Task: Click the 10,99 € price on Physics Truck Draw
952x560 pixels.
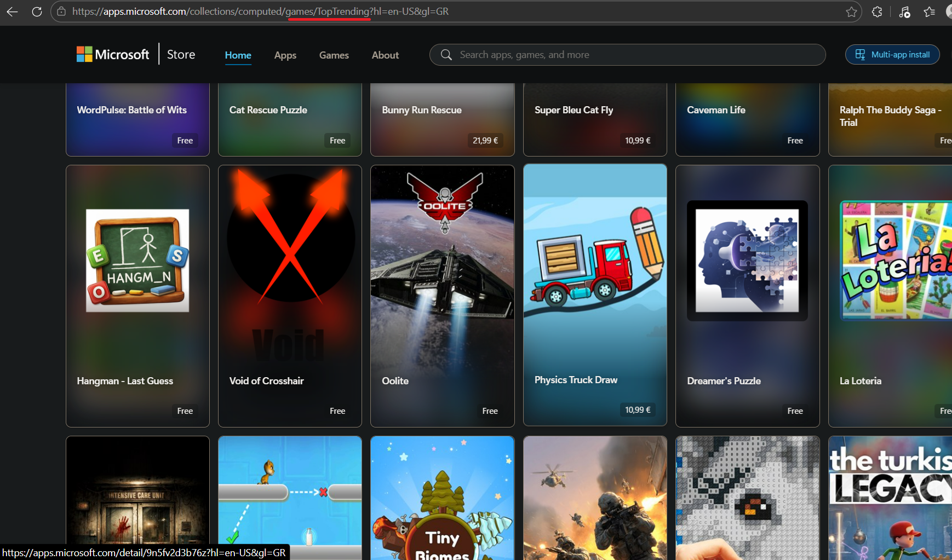Action: pos(638,410)
